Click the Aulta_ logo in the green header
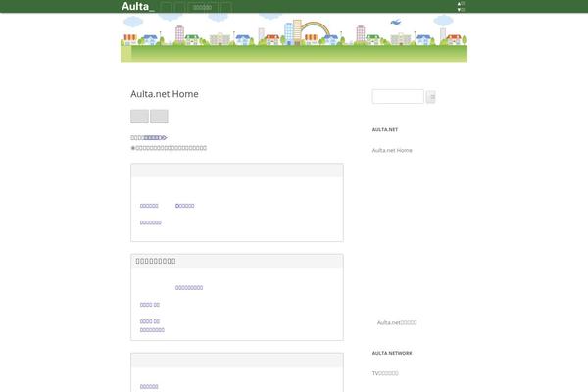 pos(137,7)
